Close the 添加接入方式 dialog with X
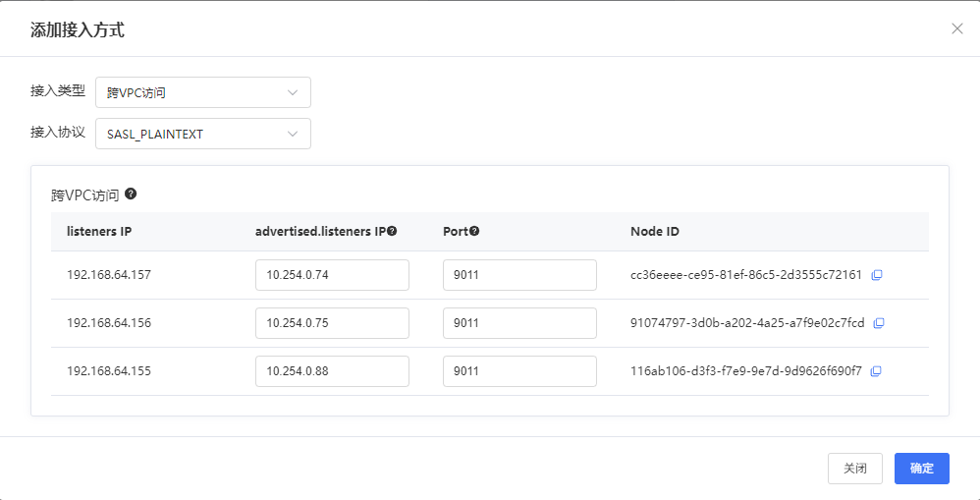The width and height of the screenshot is (980, 500). [x=956, y=28]
